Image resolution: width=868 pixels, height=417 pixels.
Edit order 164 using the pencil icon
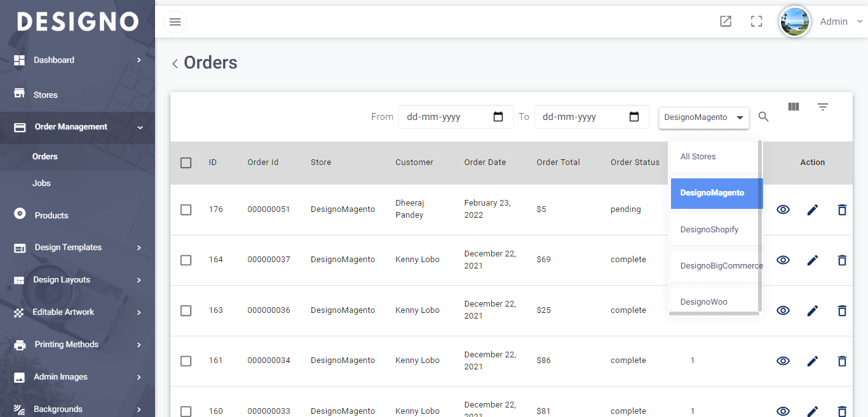tap(813, 260)
